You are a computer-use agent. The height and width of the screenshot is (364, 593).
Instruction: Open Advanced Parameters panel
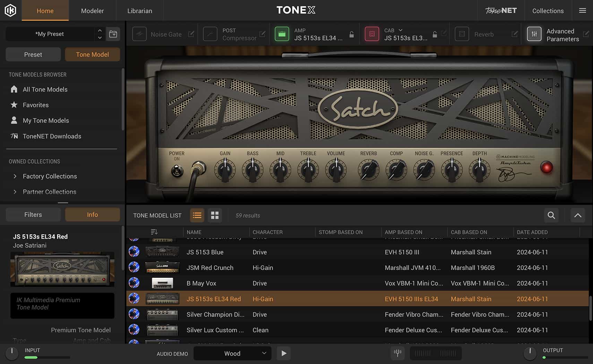pos(534,34)
